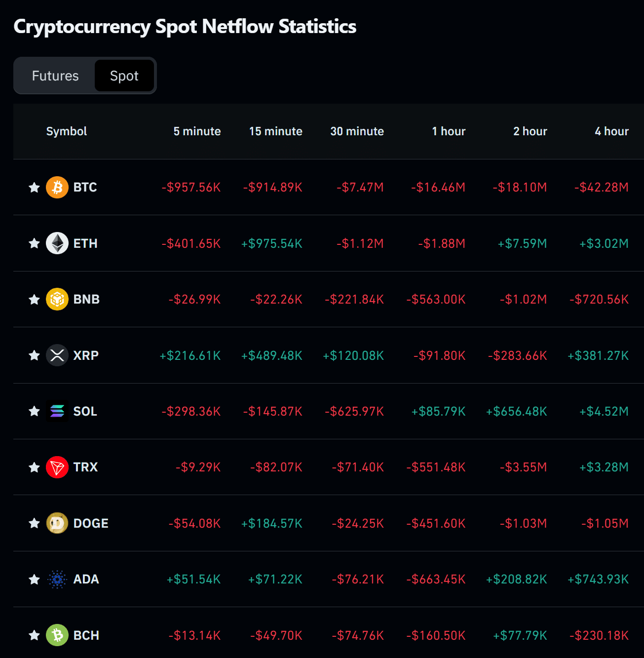This screenshot has width=644, height=658.
Task: Switch to the Futures tab
Action: coord(55,76)
